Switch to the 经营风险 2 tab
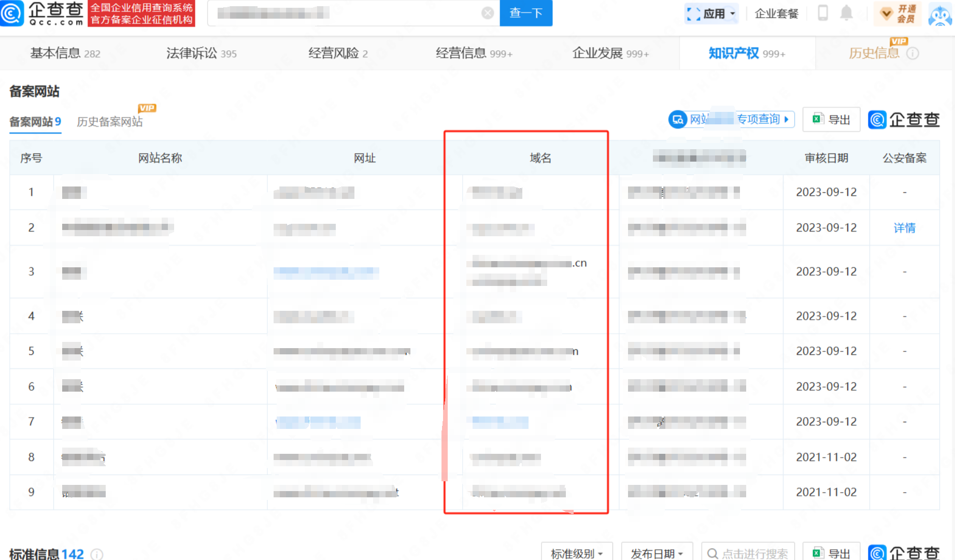The image size is (955, 560). click(338, 53)
